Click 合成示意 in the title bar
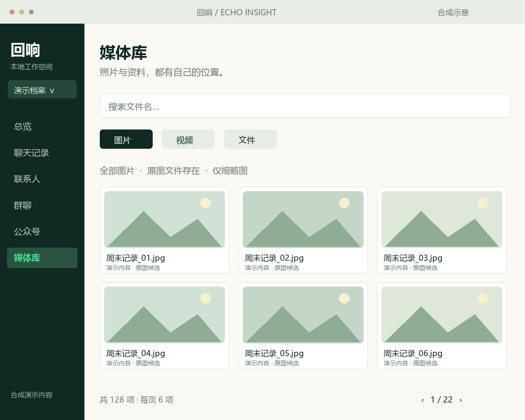The image size is (525, 420). pos(453,13)
